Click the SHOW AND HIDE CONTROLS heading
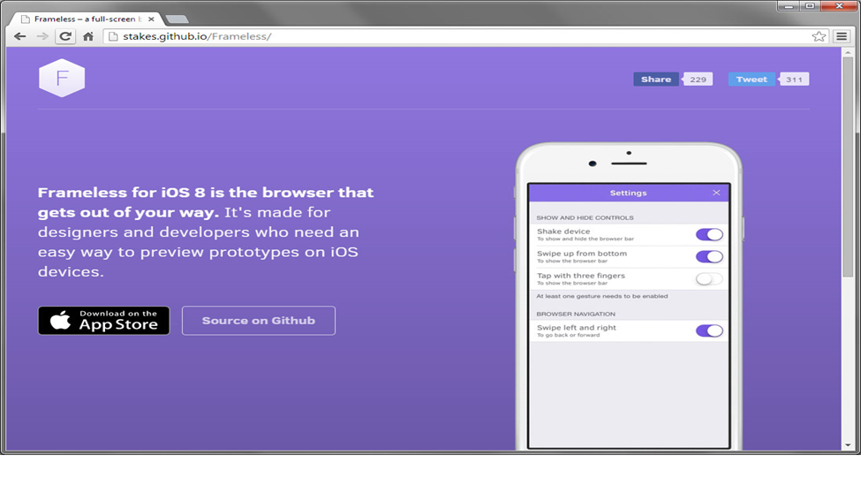Screen dimensions: 868x501 point(585,217)
